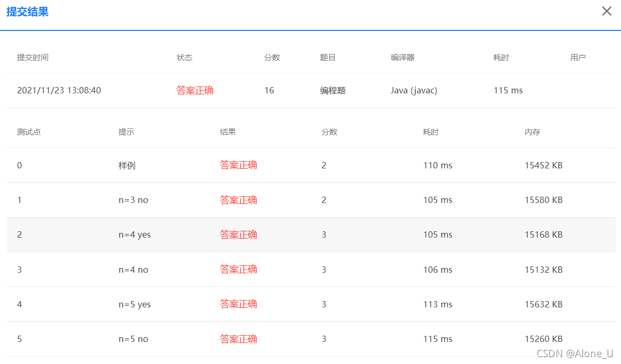Click the 编程题 problem type cell
Screen dimensions: 621x364
(333, 90)
